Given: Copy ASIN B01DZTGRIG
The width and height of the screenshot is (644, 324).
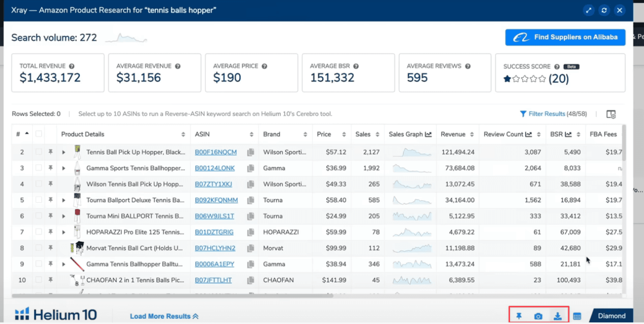Looking at the screenshot, I should coord(251,232).
